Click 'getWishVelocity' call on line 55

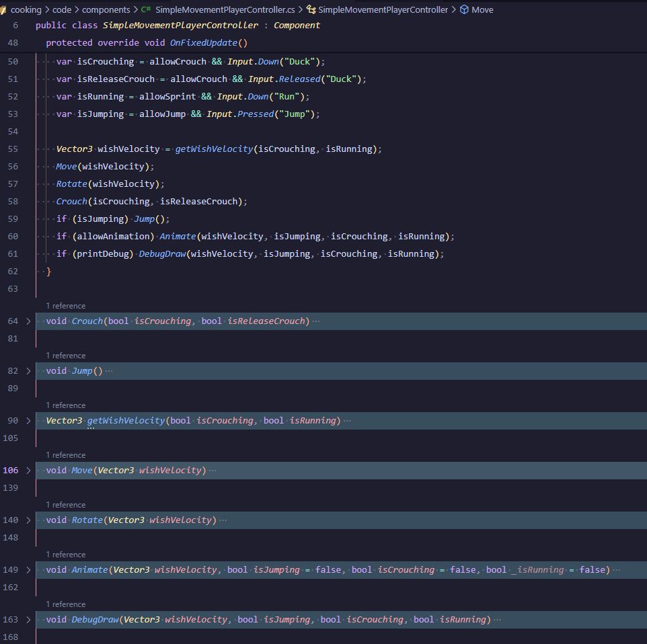pos(214,149)
